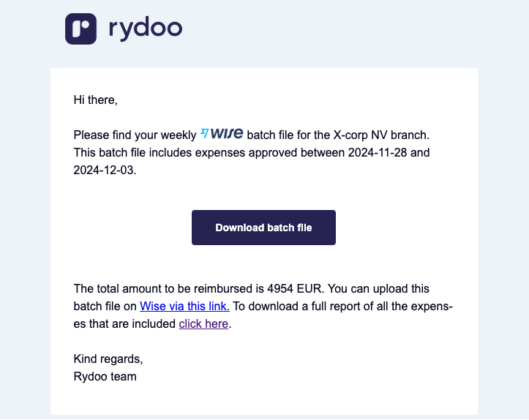Viewport: 529px width, 420px height.
Task: Open the 'Wise via this link' hyperlink
Action: pos(184,307)
